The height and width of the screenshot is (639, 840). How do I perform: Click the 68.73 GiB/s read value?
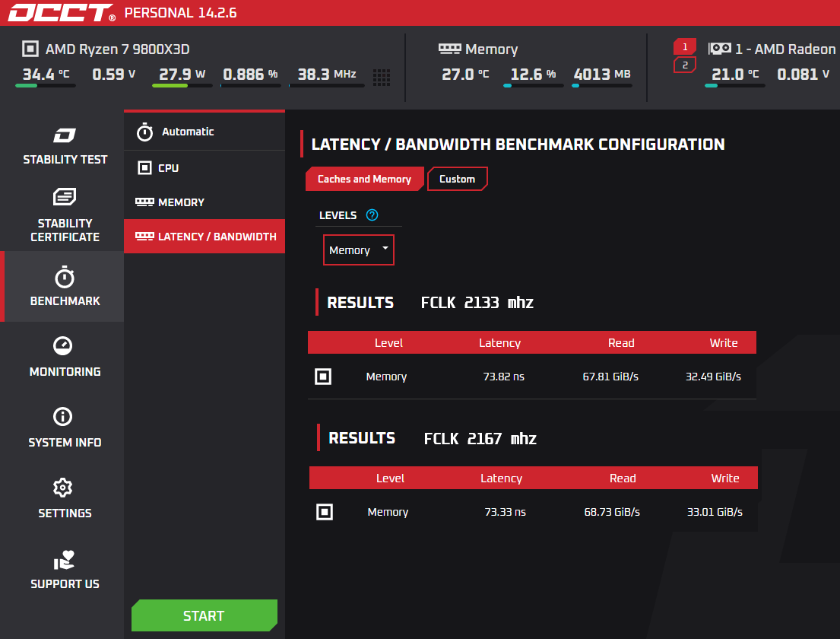[612, 512]
